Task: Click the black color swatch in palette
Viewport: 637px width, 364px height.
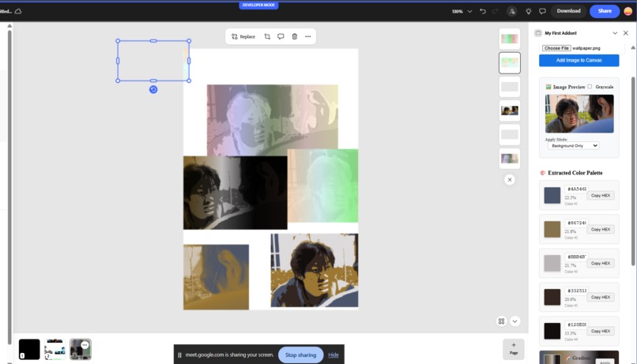Action: 552,331
